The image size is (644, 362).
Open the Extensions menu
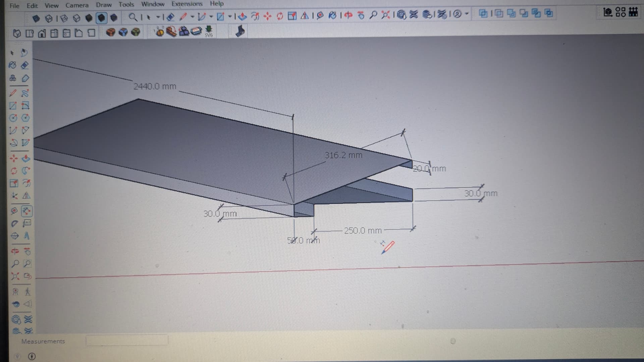(187, 4)
